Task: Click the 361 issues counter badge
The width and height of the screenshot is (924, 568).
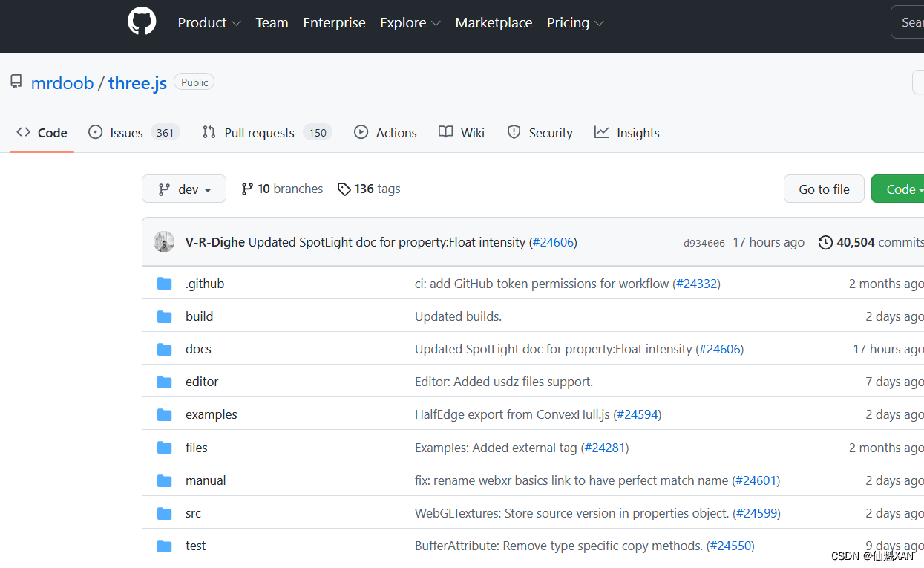Action: [165, 133]
